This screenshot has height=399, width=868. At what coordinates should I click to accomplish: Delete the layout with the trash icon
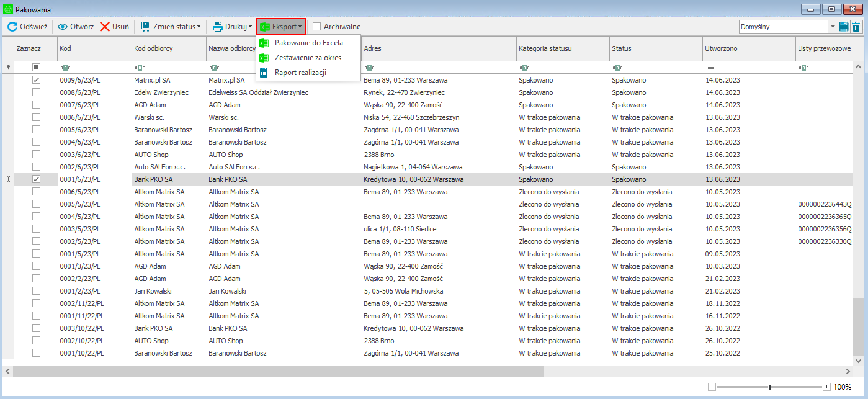[x=857, y=27]
